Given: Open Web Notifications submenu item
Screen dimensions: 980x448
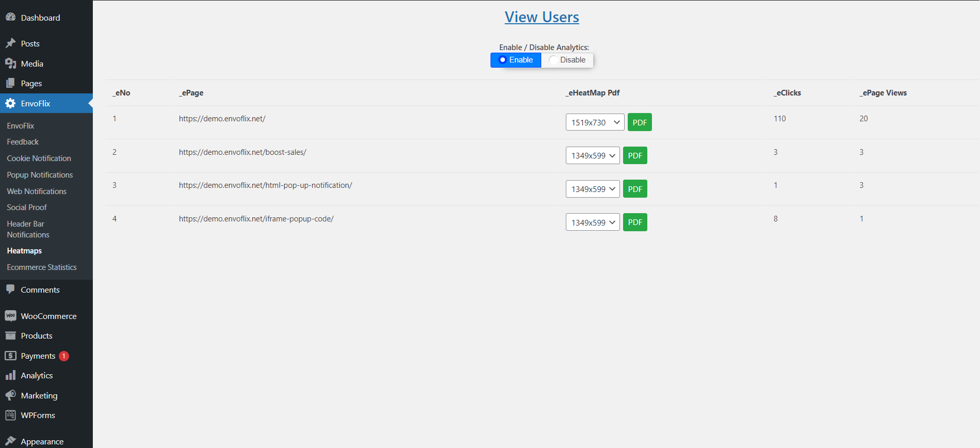Looking at the screenshot, I should coord(37,191).
